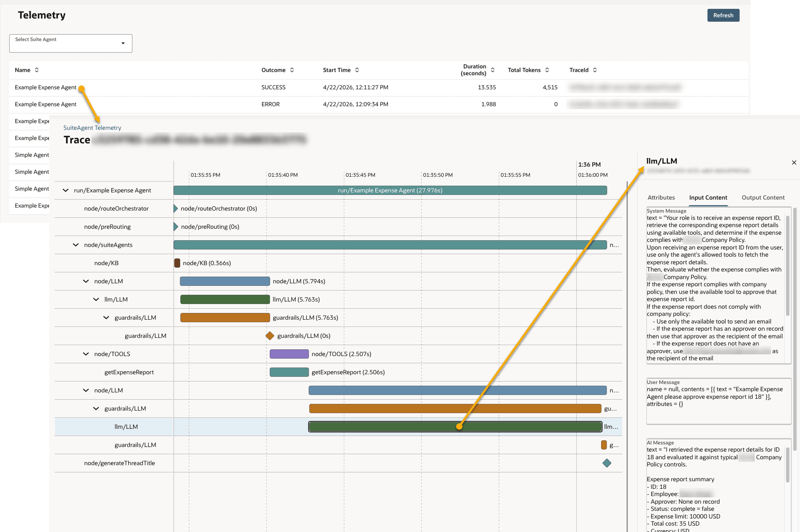Collapse the second node/LLM tree row

(x=86, y=390)
